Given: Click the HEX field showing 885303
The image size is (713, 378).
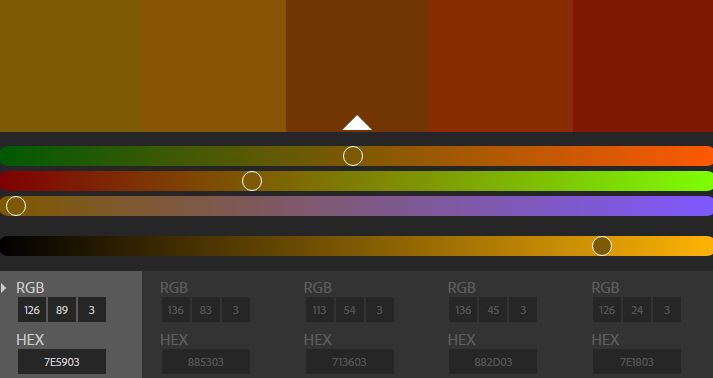Looking at the screenshot, I should click(206, 362).
